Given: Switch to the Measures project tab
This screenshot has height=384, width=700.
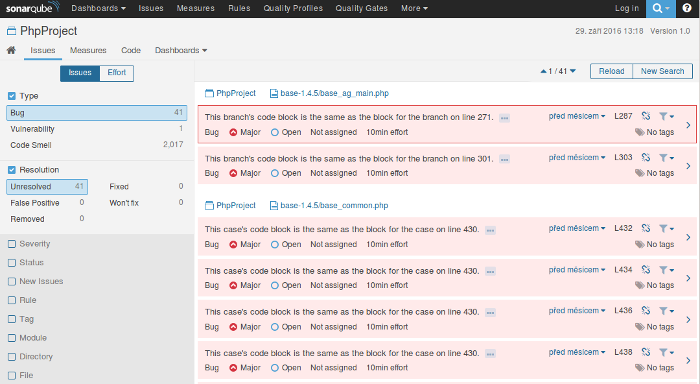Looking at the screenshot, I should [x=88, y=50].
